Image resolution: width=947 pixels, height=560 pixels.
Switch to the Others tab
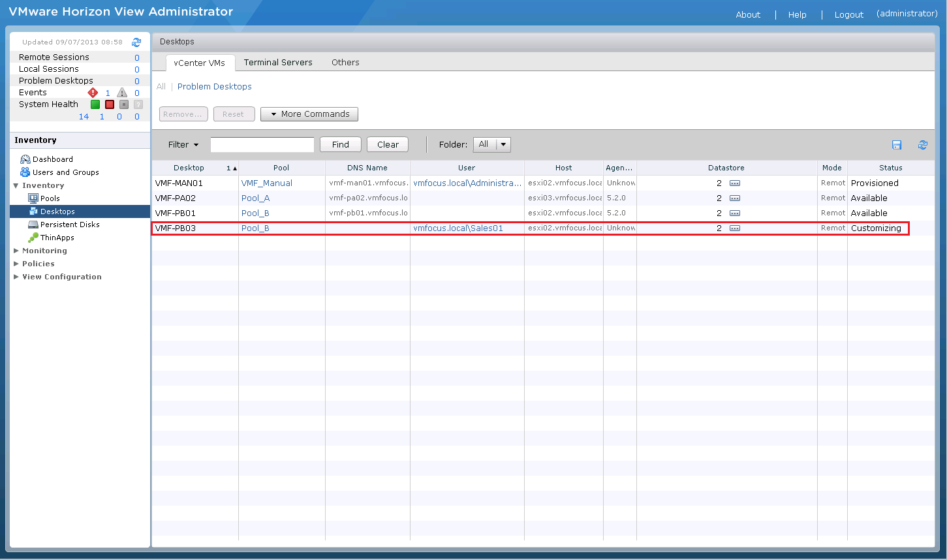click(x=345, y=63)
